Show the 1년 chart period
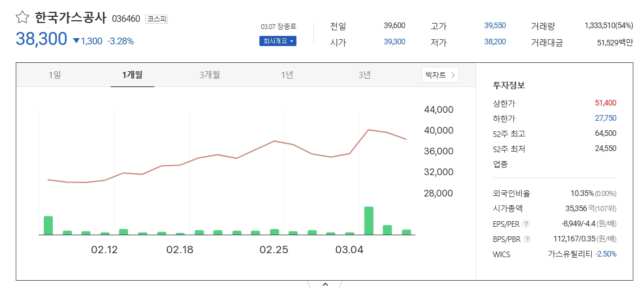Image resolution: width=644 pixels, height=288 pixels. [287, 75]
